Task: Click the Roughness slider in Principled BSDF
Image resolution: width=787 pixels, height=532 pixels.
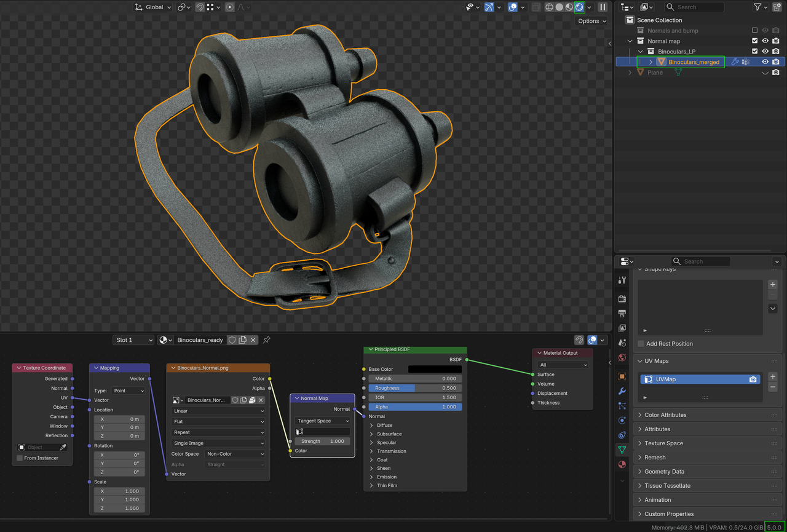Action: click(415, 388)
